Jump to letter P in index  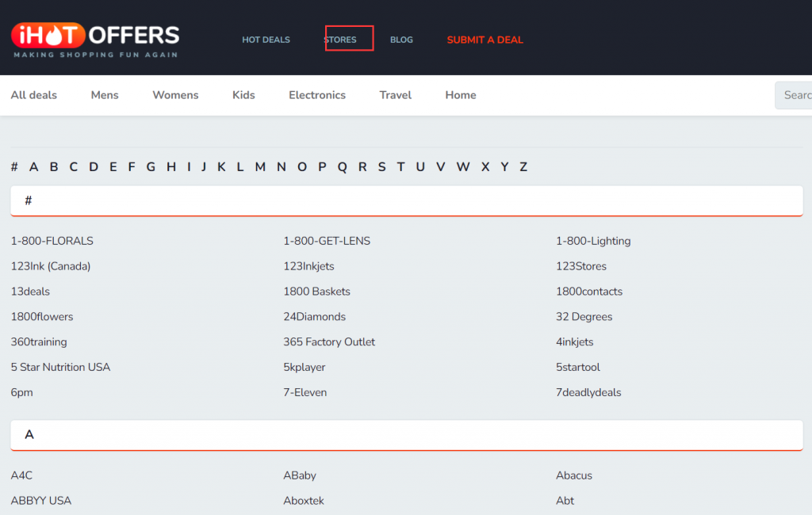pyautogui.click(x=322, y=166)
